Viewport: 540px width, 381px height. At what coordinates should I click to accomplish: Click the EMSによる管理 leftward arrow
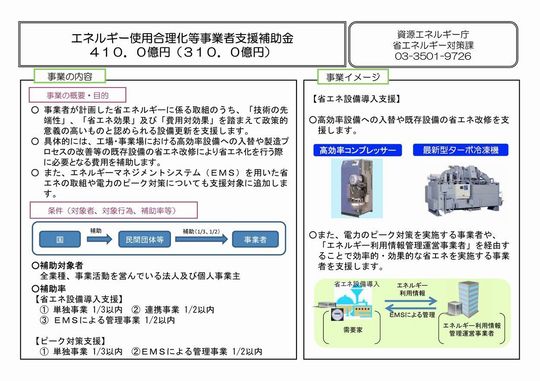pos(411,308)
